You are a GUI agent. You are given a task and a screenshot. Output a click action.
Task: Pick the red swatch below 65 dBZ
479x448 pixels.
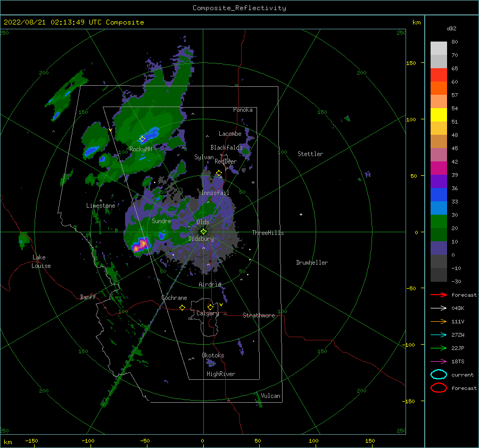(x=439, y=75)
